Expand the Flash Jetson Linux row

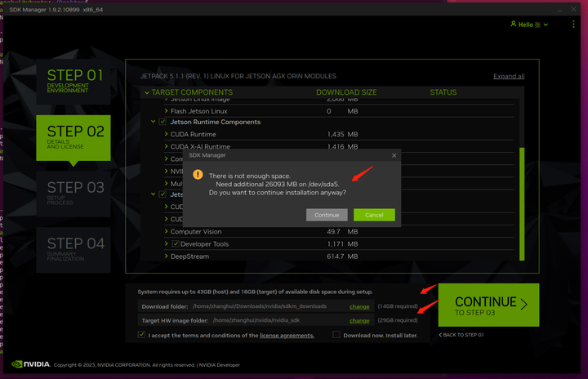pos(166,111)
